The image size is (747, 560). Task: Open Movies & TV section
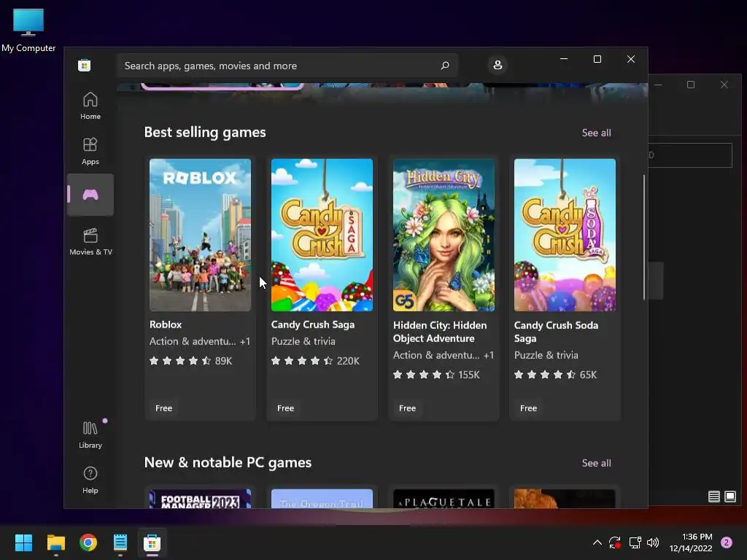pos(90,242)
